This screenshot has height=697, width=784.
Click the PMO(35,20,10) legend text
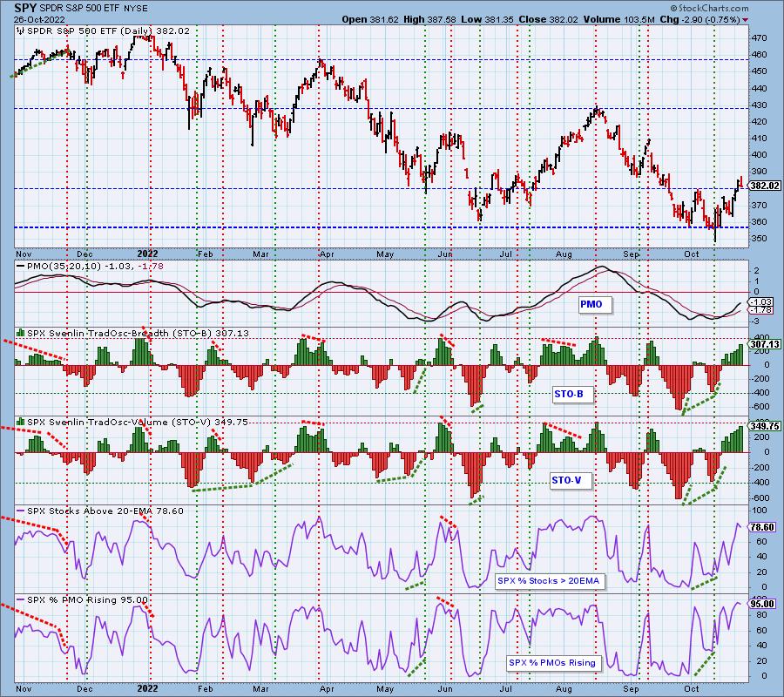(90, 266)
